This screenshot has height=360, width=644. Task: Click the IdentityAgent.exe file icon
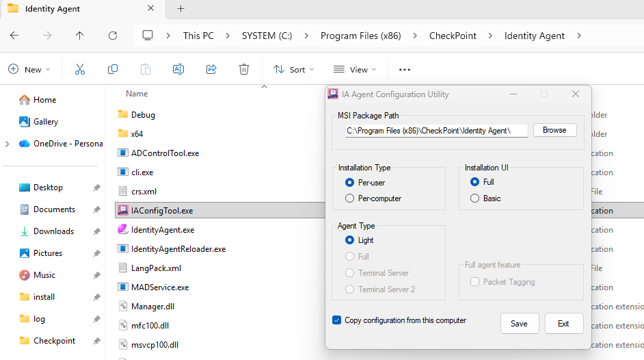(x=123, y=229)
